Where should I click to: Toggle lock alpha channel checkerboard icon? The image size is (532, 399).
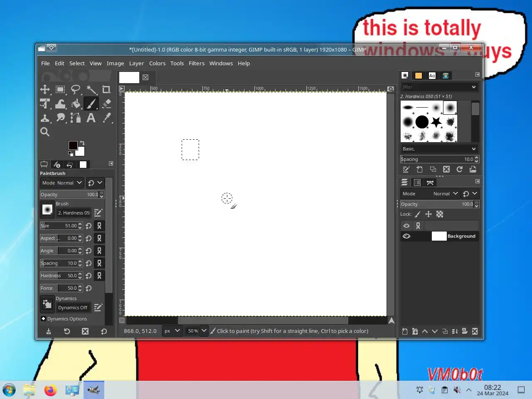pyautogui.click(x=440, y=214)
